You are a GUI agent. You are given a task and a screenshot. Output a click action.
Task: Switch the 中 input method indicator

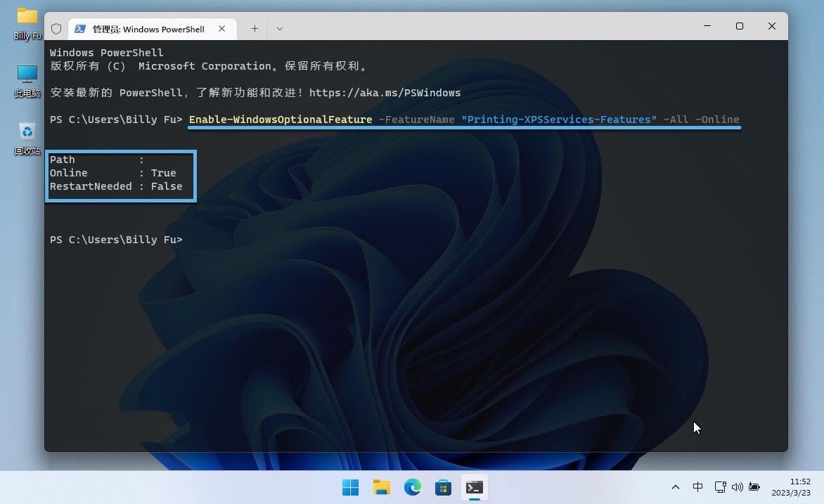click(698, 487)
